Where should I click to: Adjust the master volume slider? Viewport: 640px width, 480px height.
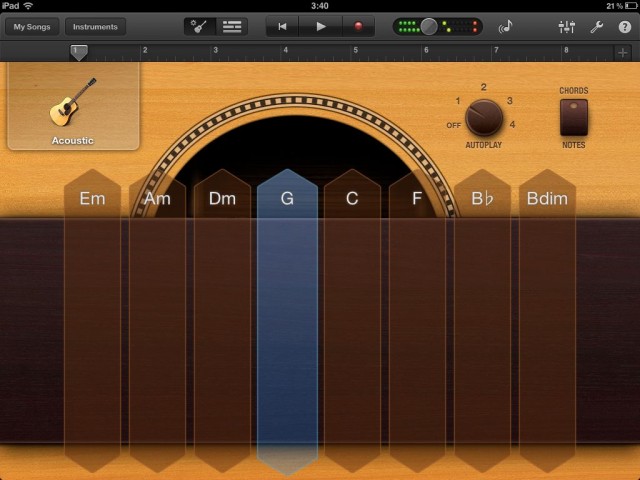pyautogui.click(x=430, y=27)
